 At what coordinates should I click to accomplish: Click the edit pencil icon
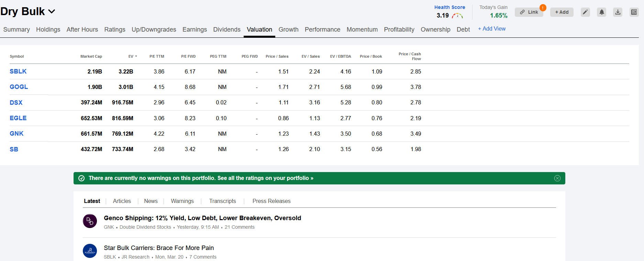click(585, 12)
